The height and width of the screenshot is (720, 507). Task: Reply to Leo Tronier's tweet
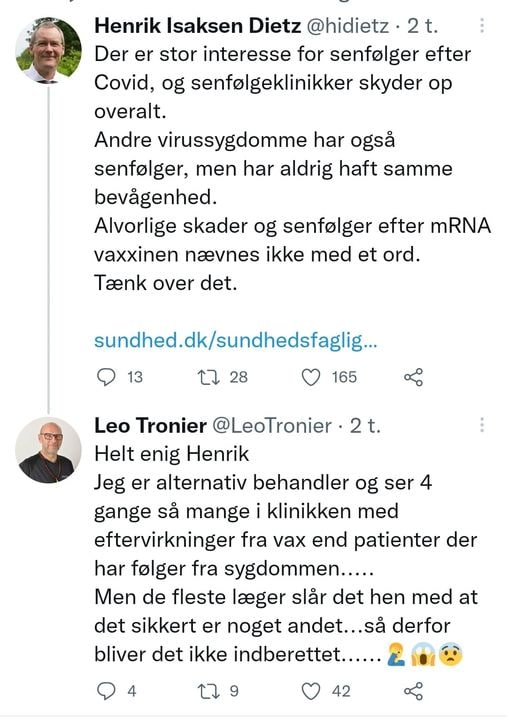point(107,691)
